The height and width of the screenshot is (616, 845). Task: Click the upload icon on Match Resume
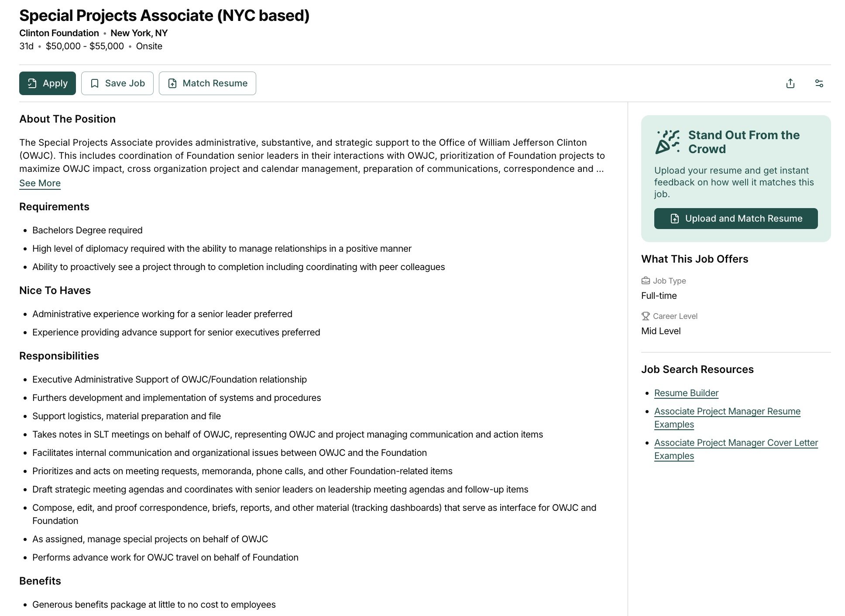(x=172, y=83)
